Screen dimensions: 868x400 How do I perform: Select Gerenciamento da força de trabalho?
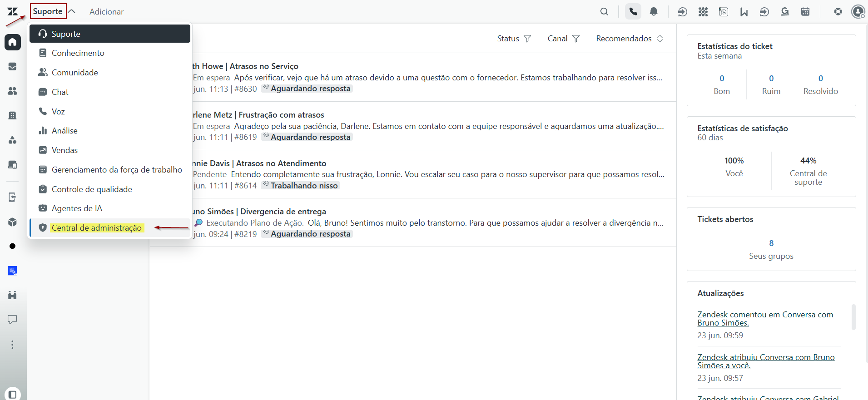click(x=110, y=170)
